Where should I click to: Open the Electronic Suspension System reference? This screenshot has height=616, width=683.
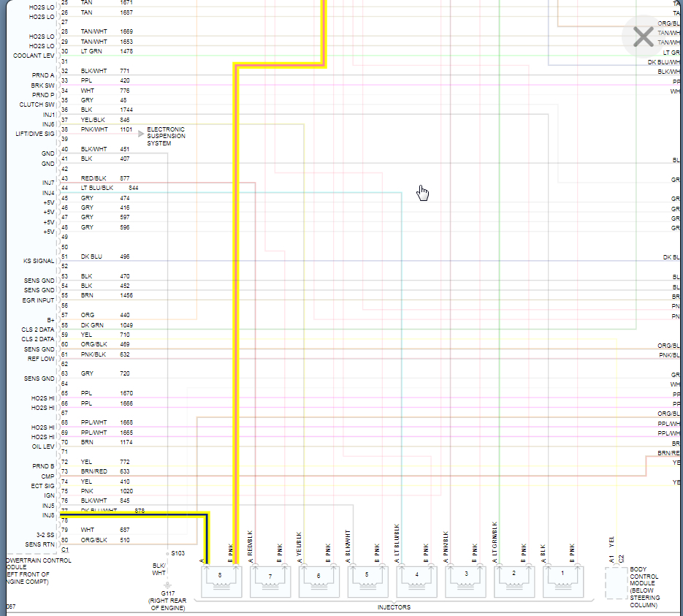pyautogui.click(x=166, y=137)
